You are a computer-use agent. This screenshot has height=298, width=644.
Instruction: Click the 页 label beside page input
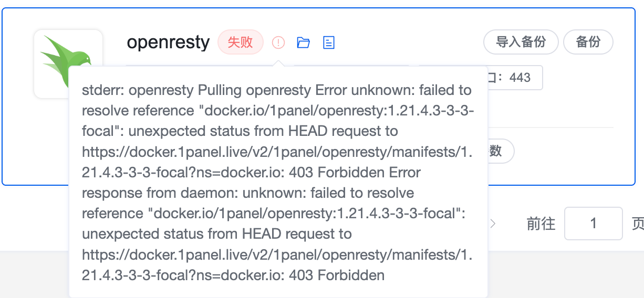point(637,223)
